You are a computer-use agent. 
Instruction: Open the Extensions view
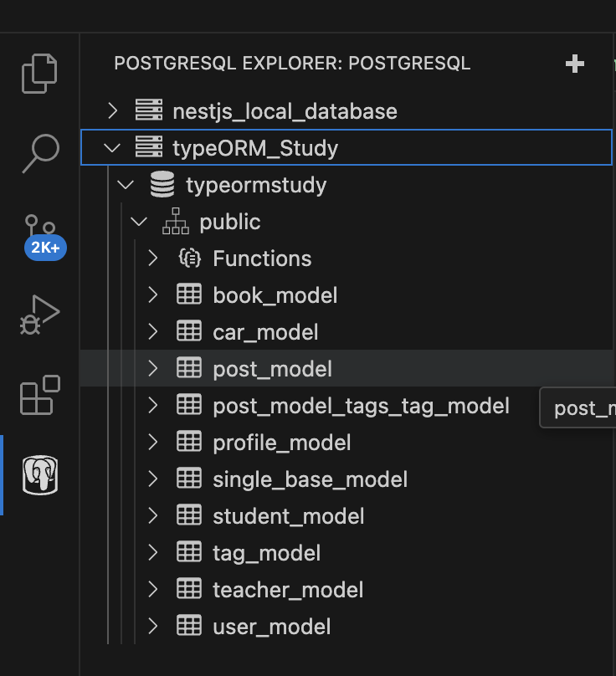click(40, 395)
